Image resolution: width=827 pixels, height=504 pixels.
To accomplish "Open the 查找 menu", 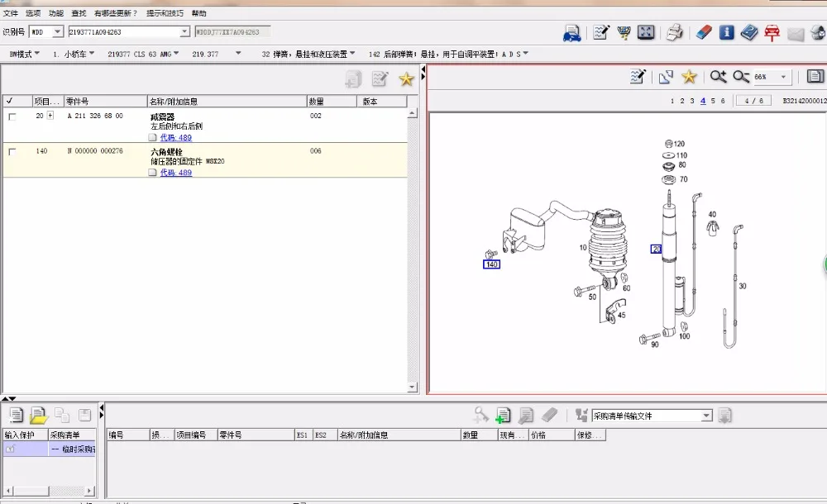I will click(79, 13).
